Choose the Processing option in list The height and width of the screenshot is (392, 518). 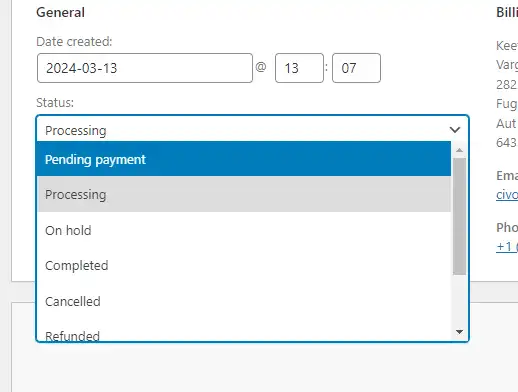tap(244, 194)
